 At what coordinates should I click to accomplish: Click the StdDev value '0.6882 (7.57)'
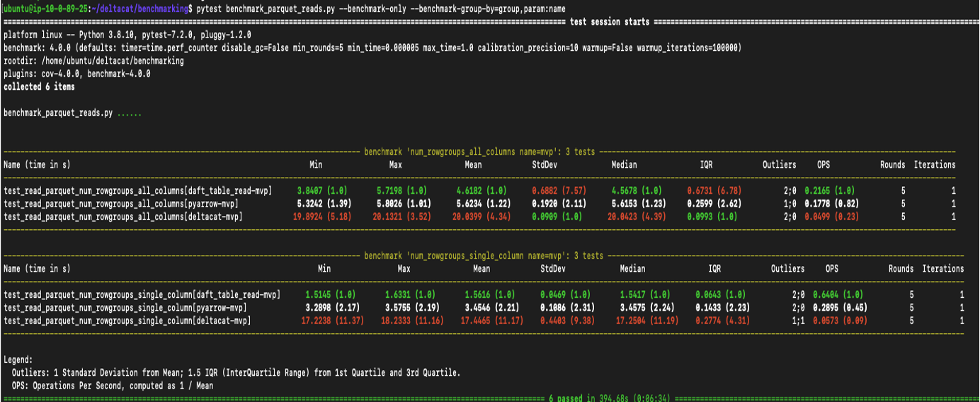561,191
